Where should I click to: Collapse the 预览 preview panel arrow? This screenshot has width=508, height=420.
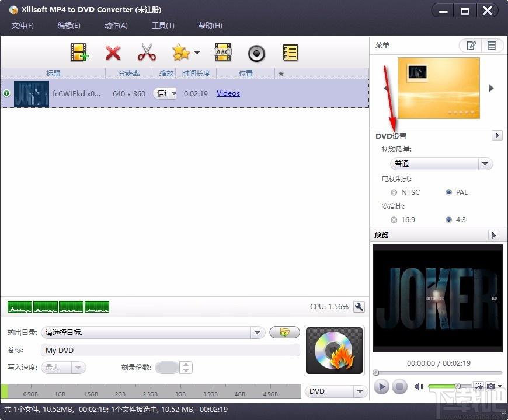click(493, 235)
